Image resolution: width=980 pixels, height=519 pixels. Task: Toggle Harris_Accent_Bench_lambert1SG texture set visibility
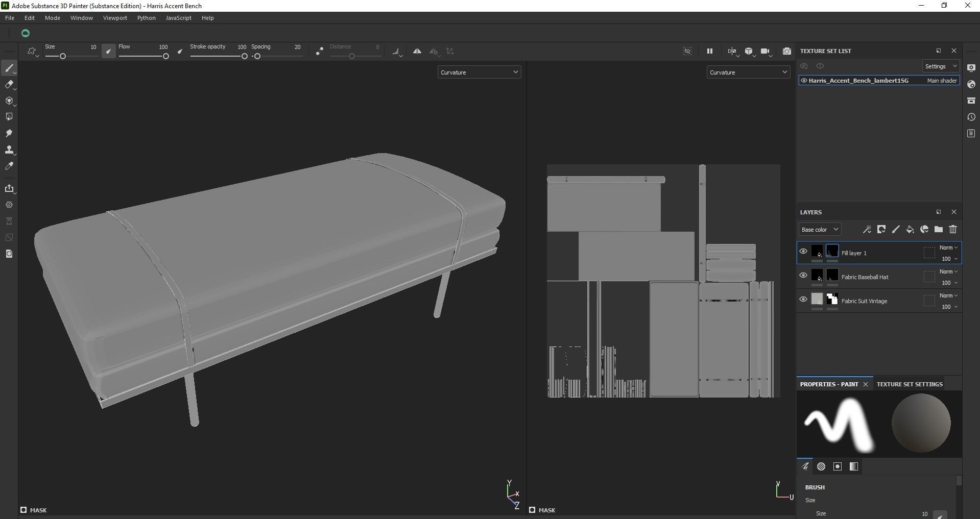[x=804, y=81]
